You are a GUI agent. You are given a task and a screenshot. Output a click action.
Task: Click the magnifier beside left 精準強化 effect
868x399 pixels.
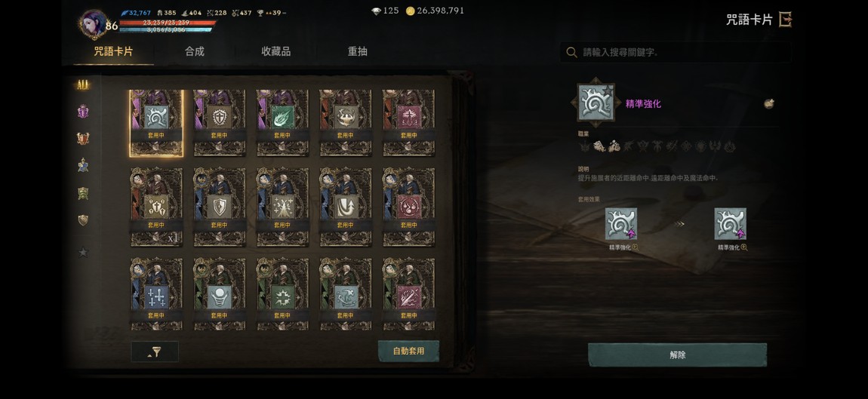coord(635,248)
